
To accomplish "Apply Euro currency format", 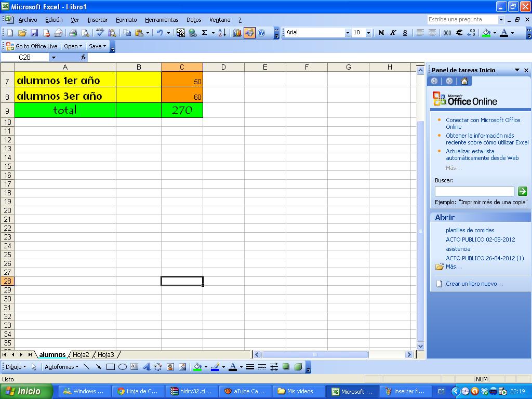I will 459,33.
